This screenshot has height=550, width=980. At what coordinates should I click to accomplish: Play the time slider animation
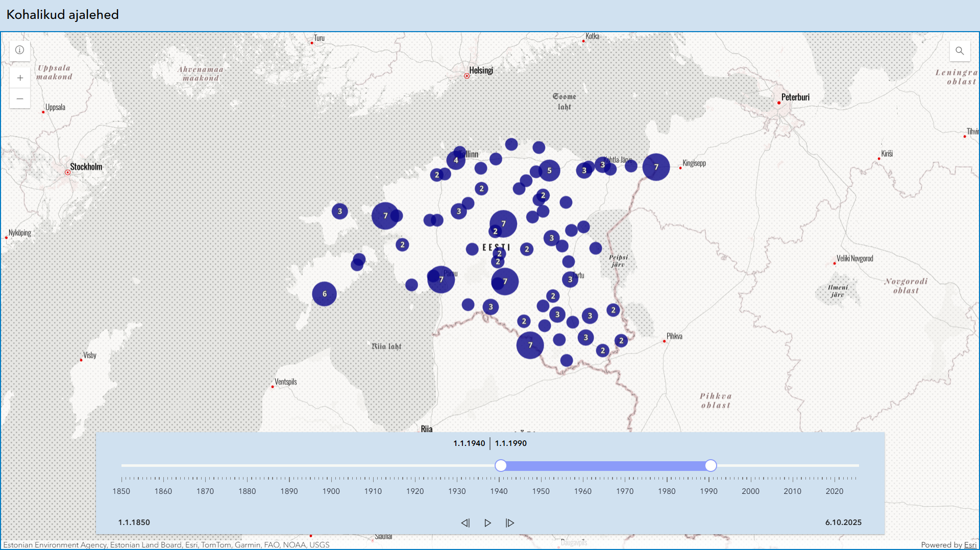pos(487,523)
